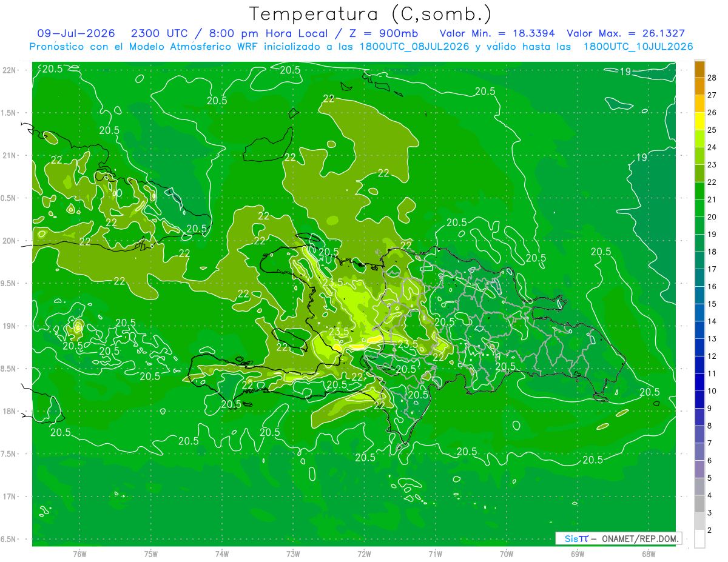Click the 17N latitude axis label
The image size is (728, 562).
point(8,497)
